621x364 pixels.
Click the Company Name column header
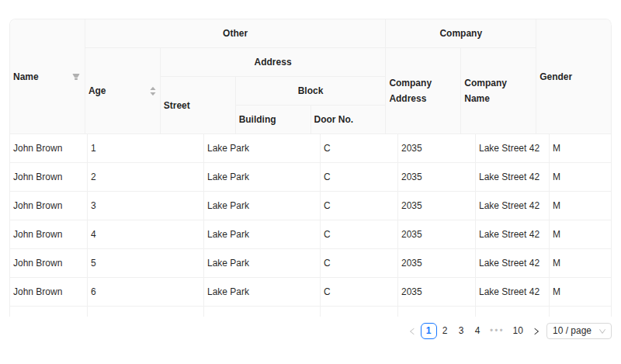pyautogui.click(x=498, y=91)
